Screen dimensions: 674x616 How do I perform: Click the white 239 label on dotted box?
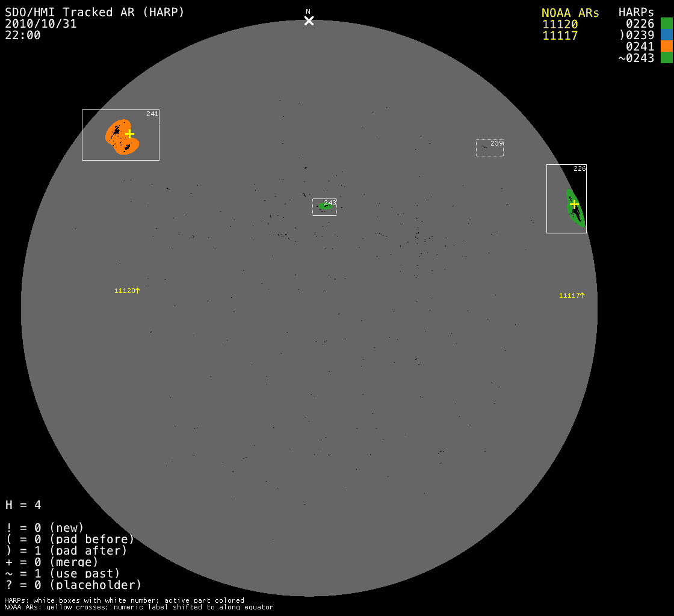tap(496, 143)
